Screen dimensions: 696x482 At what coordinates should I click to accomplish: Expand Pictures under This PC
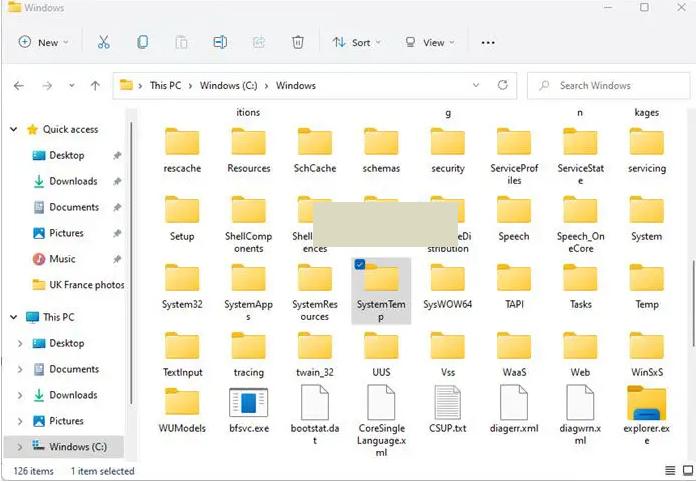click(20, 421)
